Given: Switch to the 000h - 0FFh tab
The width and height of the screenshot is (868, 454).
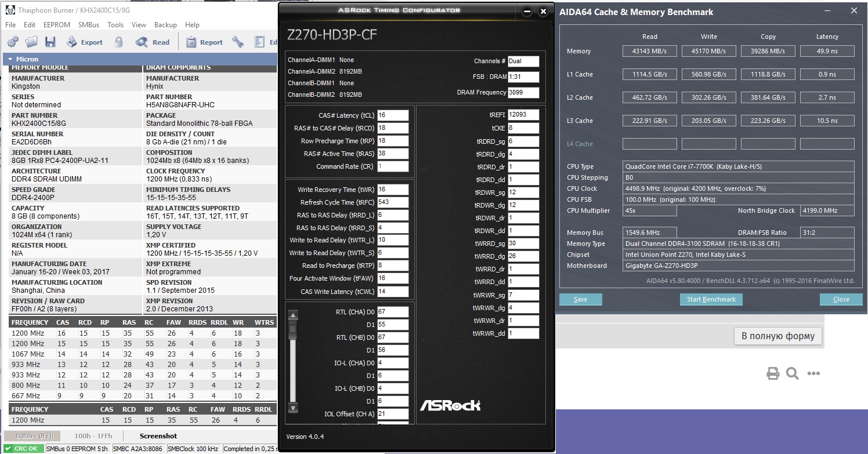Looking at the screenshot, I should point(32,436).
